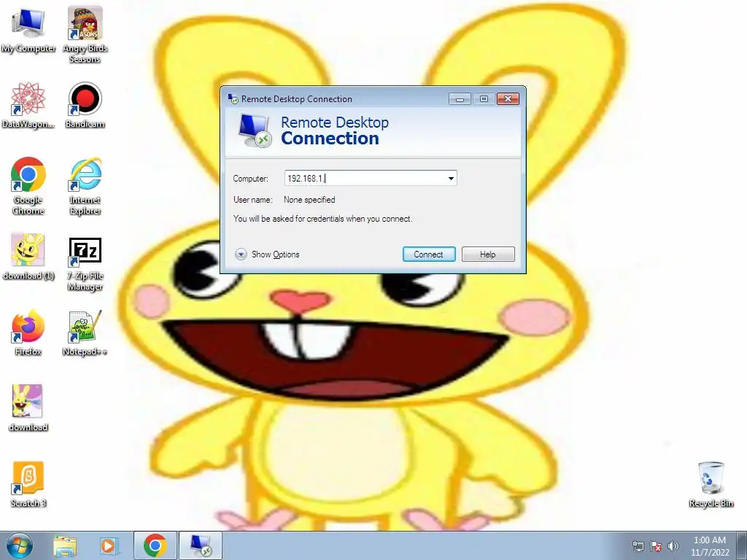The width and height of the screenshot is (747, 560).
Task: Open Notepad++ desktop shortcut
Action: [x=85, y=332]
